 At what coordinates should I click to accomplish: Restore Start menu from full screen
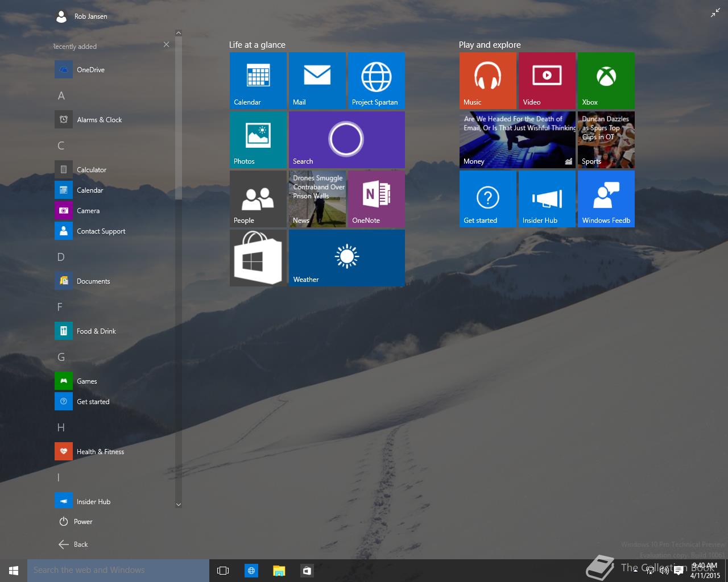point(715,13)
